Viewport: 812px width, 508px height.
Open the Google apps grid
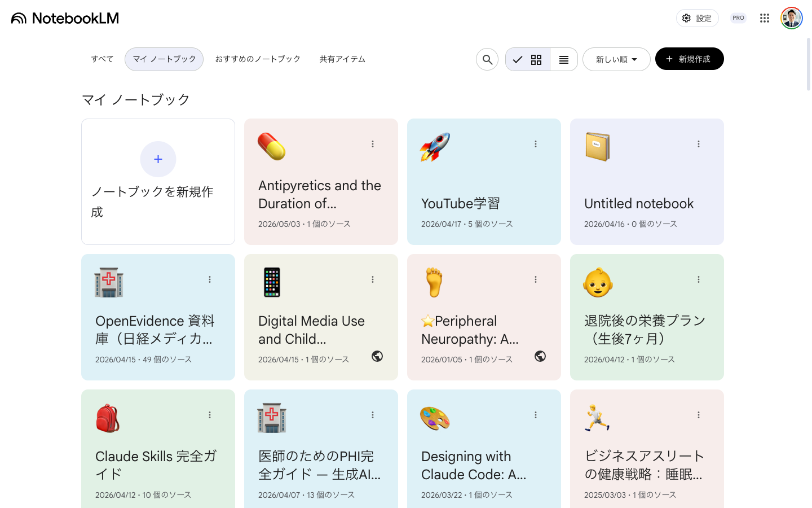(765, 18)
